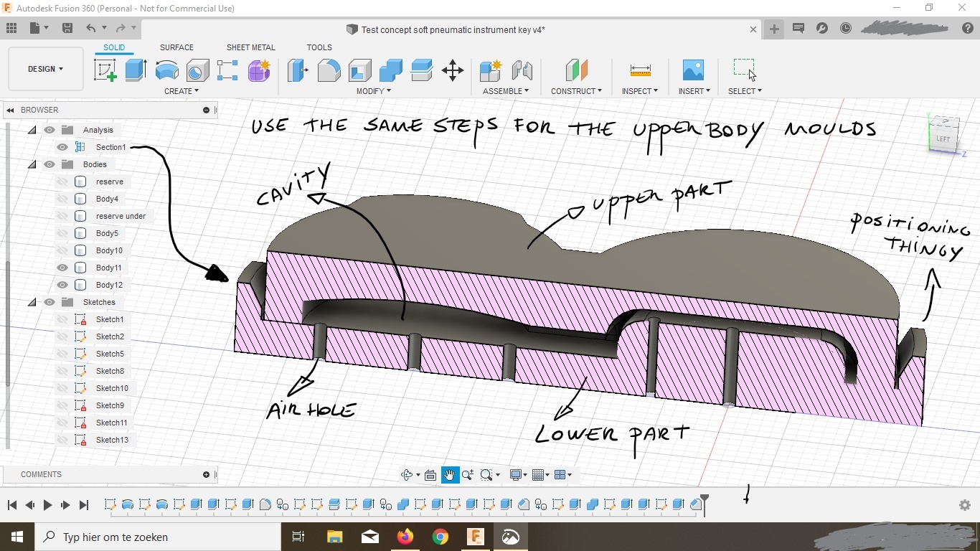Activate the Move/Copy tool
The height and width of the screenshot is (551, 980).
452,70
